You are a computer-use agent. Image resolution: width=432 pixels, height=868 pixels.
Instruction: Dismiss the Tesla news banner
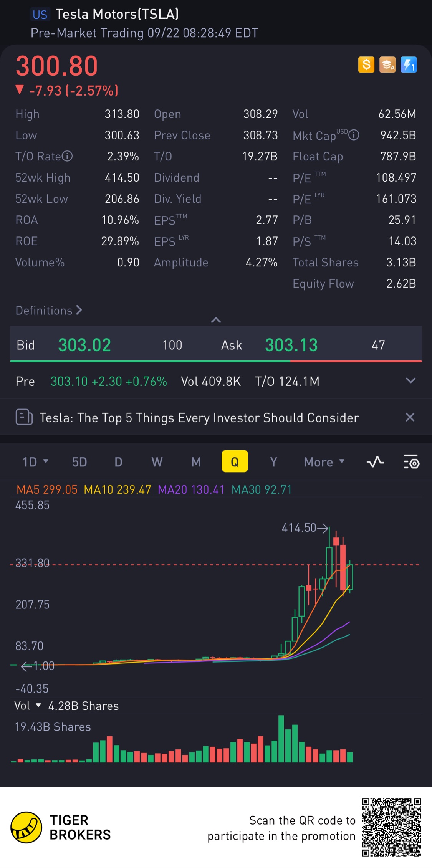click(410, 417)
